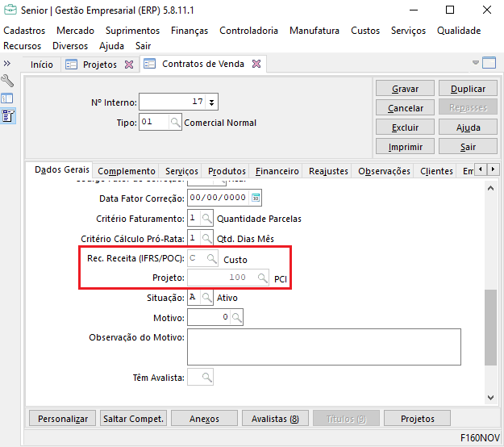Open the Cadastros menu

(24, 31)
